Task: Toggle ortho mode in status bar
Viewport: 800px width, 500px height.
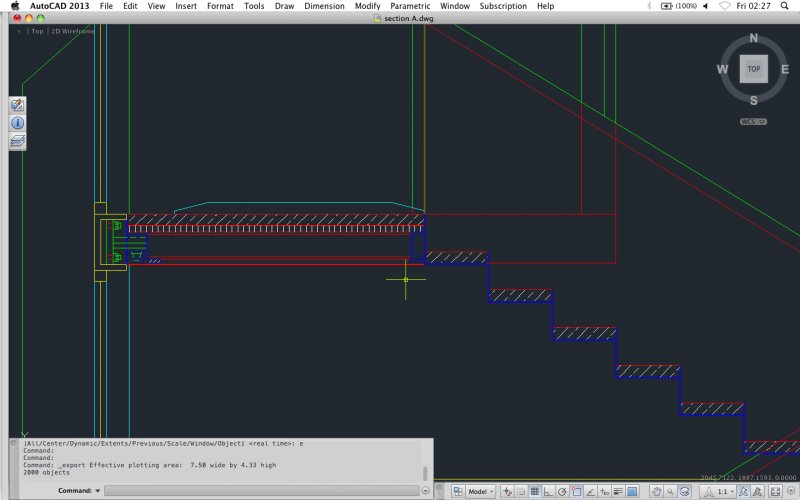Action: coord(549,491)
